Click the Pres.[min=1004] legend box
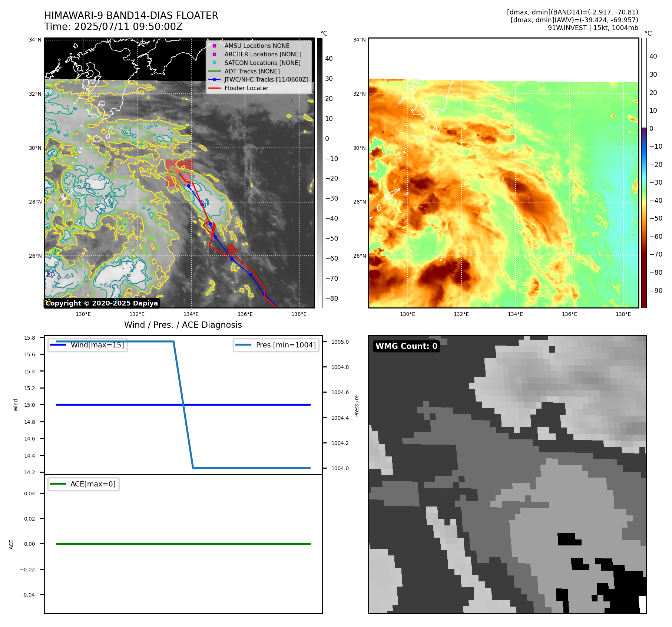Viewport: 672px width, 627px height. (276, 345)
